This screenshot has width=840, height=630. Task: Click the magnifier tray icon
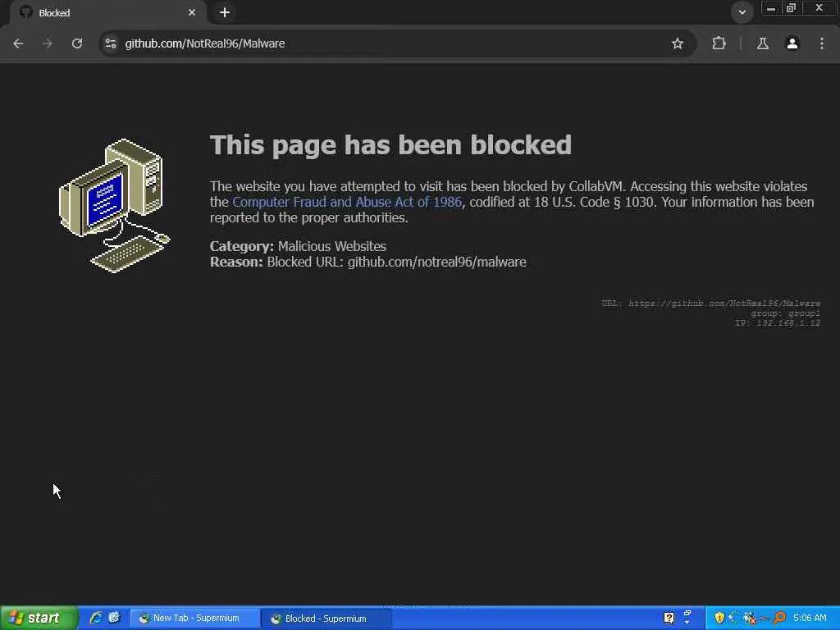779,619
